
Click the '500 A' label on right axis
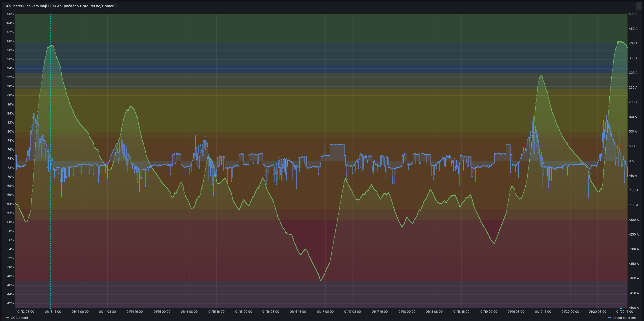click(633, 14)
